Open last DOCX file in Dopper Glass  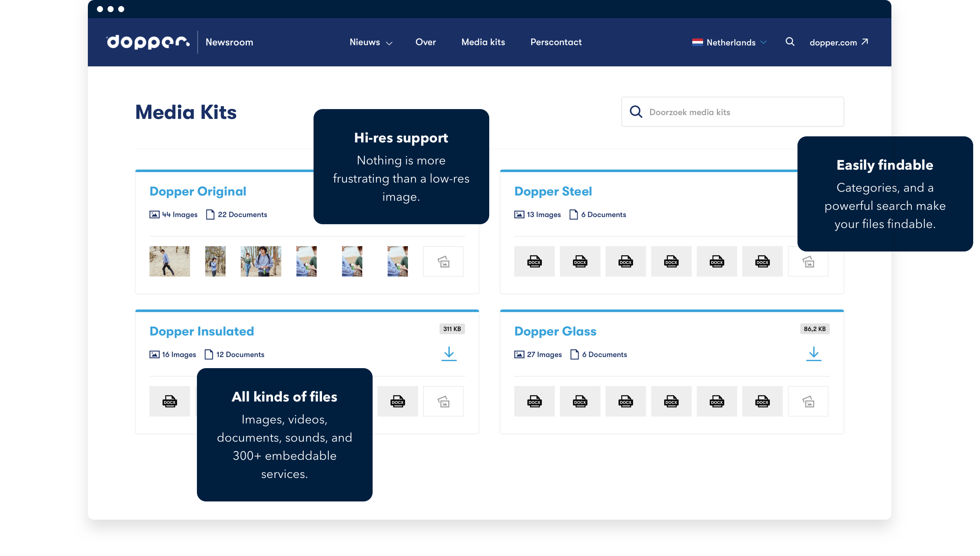[x=762, y=401]
